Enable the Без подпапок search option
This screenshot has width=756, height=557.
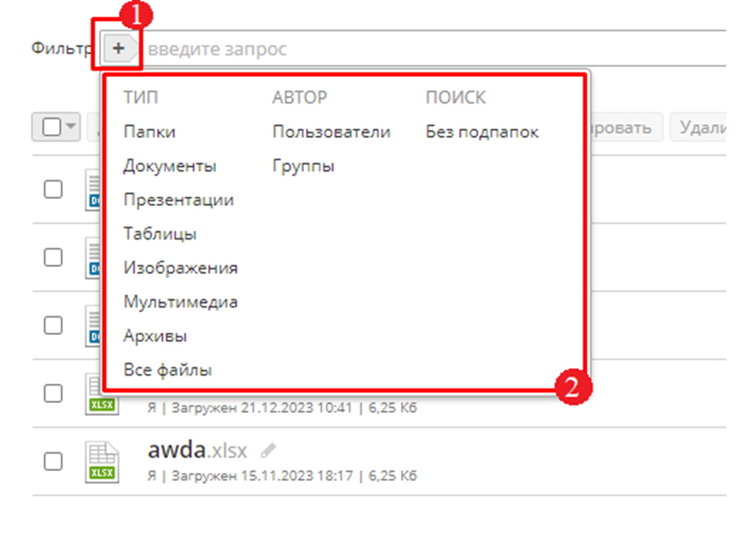(482, 132)
